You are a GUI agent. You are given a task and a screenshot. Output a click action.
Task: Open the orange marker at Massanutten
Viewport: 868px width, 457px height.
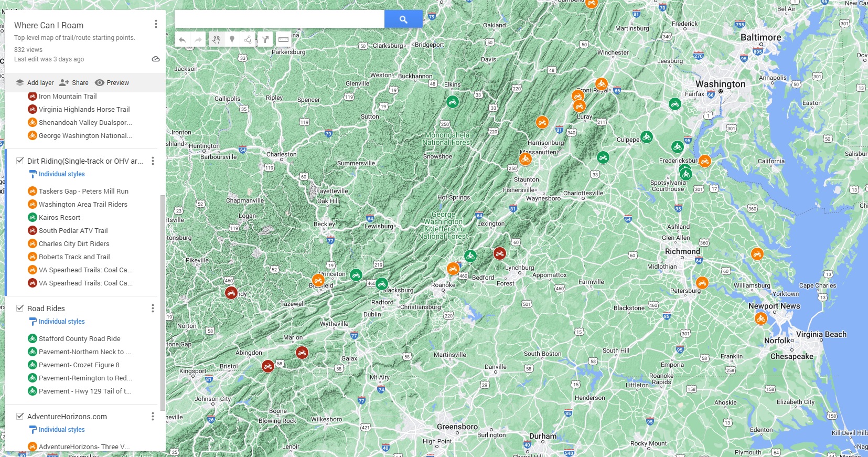(x=526, y=158)
